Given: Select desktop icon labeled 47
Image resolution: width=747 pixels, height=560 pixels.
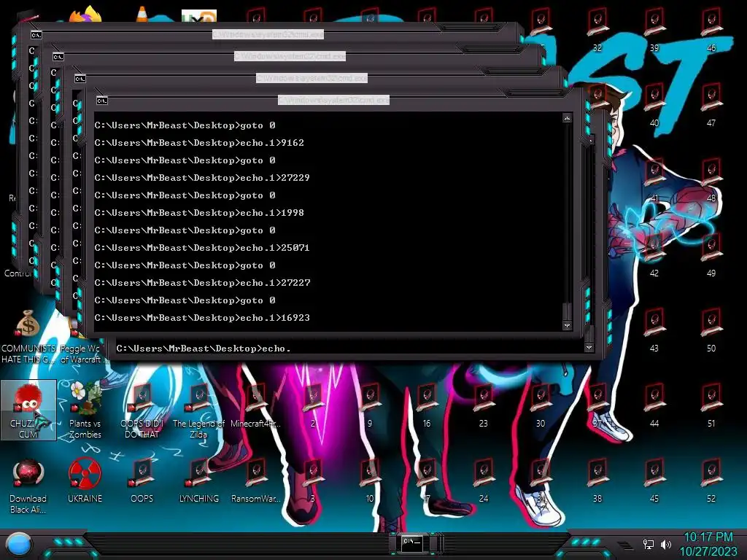Looking at the screenshot, I should pos(711,105).
